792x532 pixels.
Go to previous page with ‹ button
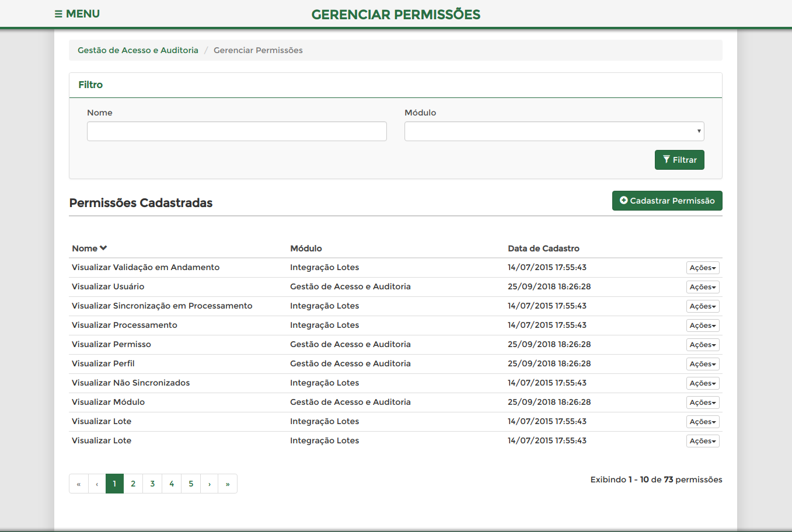pyautogui.click(x=97, y=484)
